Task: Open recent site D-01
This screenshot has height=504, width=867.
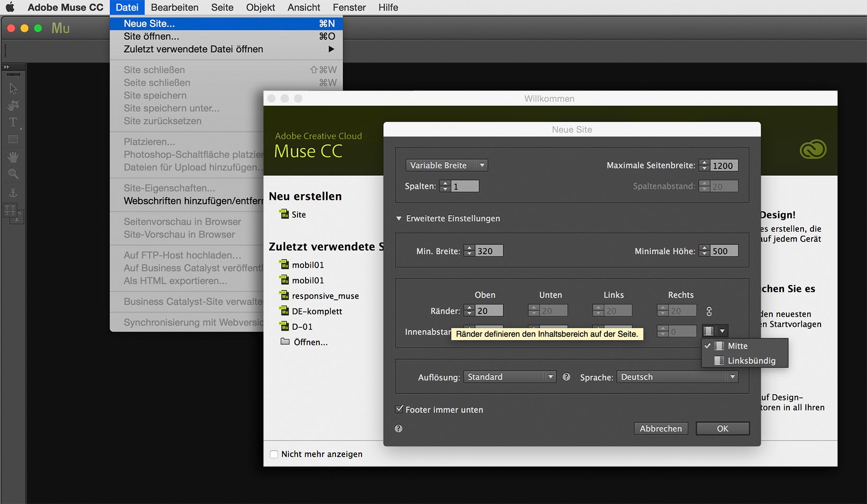Action: pos(302,327)
